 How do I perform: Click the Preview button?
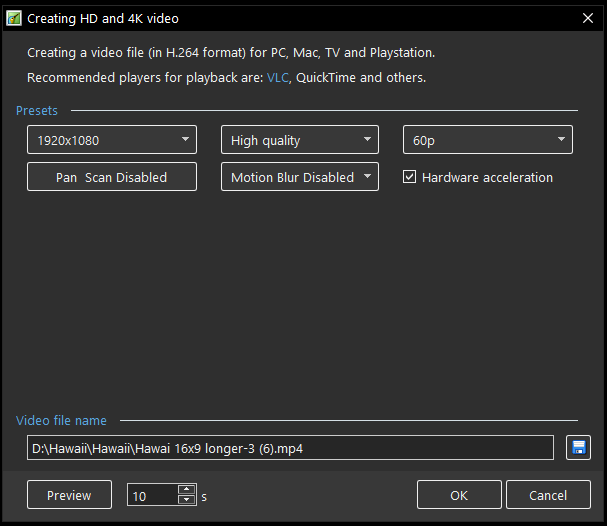tap(69, 495)
